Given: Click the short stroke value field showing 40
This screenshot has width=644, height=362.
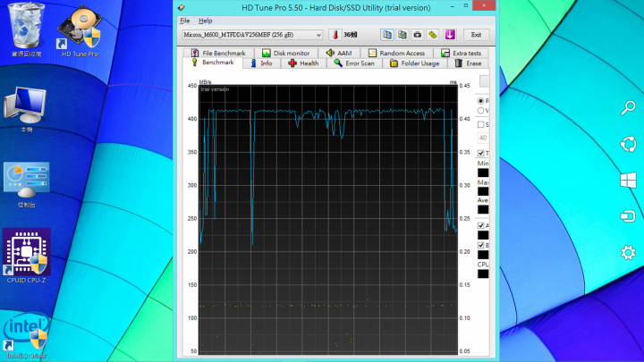Looking at the screenshot, I should click(483, 138).
